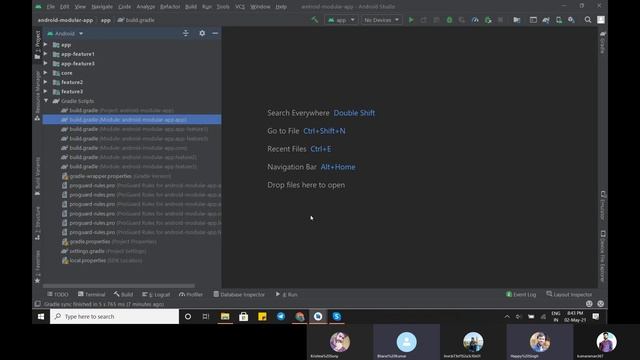Image resolution: width=640 pixels, height=360 pixels.
Task: Toggle the Gradle tool window on right
Action: pyautogui.click(x=602, y=42)
